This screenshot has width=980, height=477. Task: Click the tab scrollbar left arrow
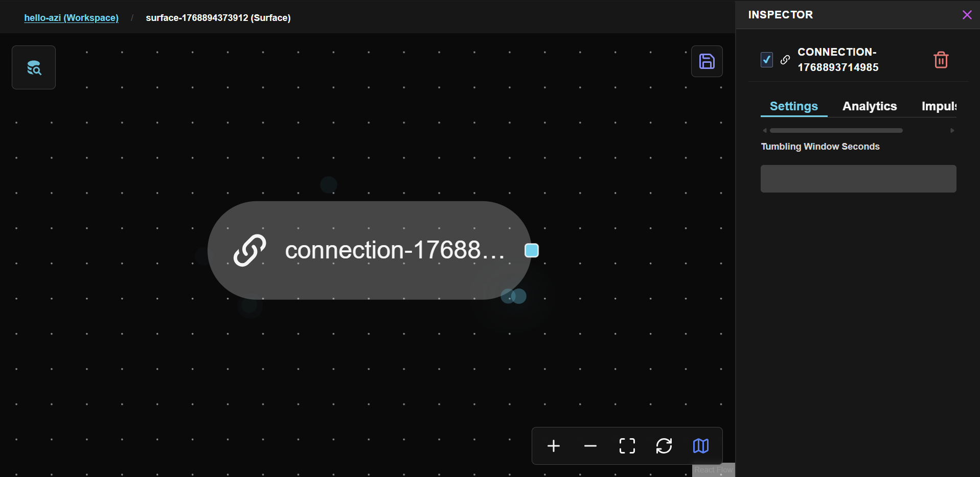(765, 131)
